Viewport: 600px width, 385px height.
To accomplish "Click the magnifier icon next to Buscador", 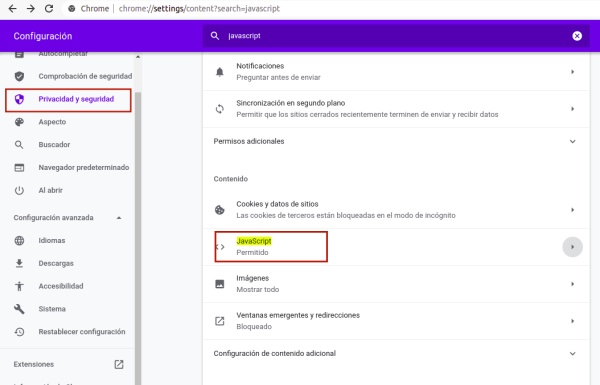I will (x=19, y=145).
